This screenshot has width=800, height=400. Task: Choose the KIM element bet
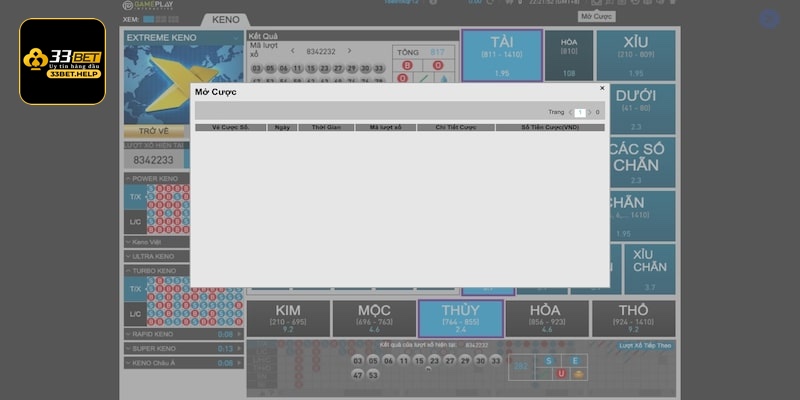click(288, 317)
